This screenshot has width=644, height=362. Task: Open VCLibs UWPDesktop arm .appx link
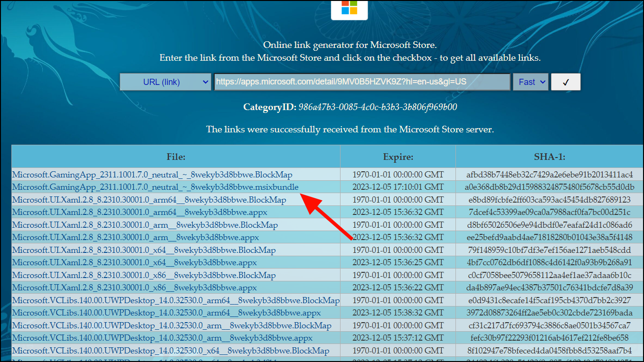[x=162, y=338]
